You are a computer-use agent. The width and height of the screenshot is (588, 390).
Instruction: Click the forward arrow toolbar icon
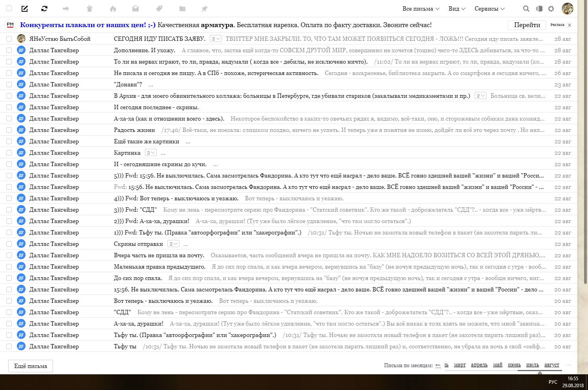coord(66,9)
